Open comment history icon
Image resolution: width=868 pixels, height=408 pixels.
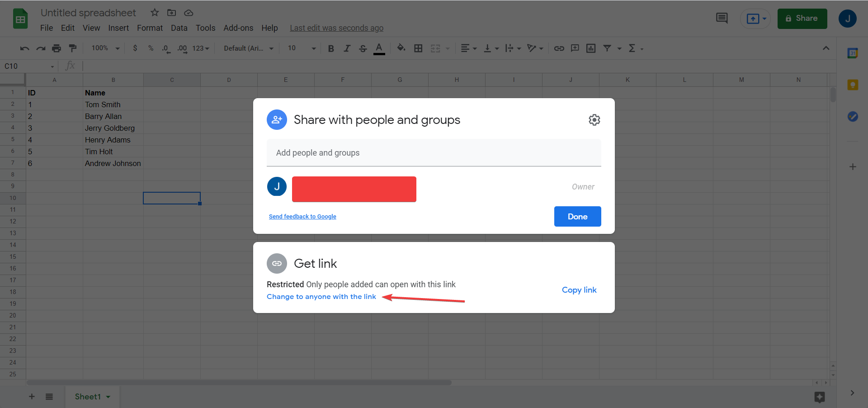[722, 19]
